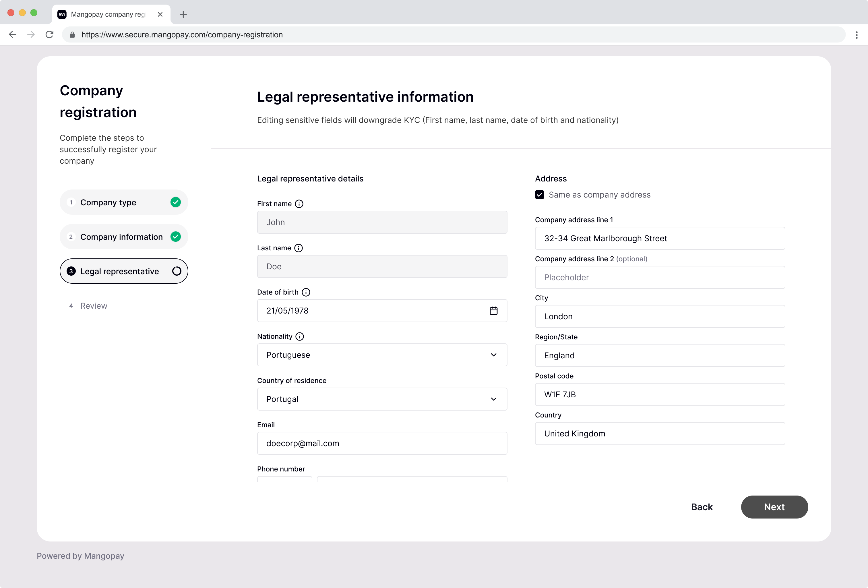Screen dimensions: 868x588
Task: Expand the Country of residence dropdown
Action: 382,399
